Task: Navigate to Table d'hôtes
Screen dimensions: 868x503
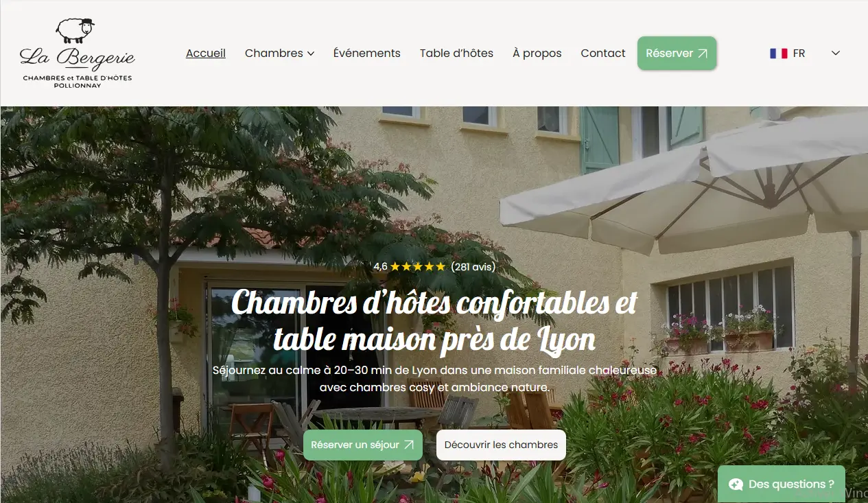Action: click(456, 53)
